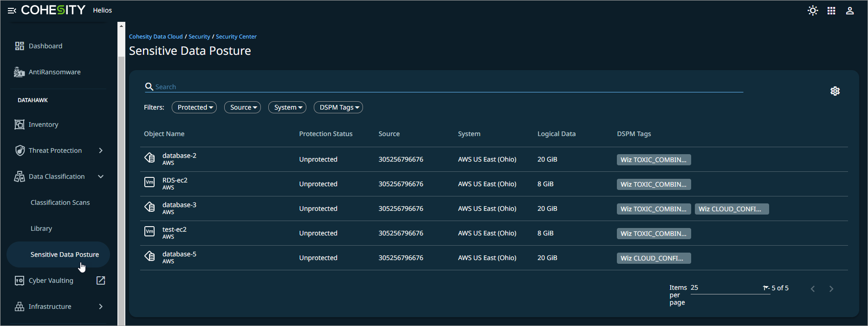Go to AntiRansomware page

pos(54,72)
